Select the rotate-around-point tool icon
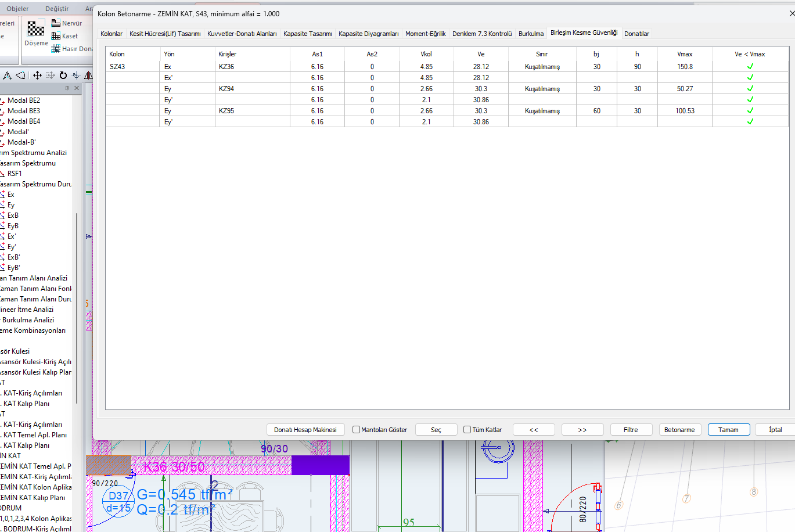This screenshot has width=795, height=532. [76, 76]
